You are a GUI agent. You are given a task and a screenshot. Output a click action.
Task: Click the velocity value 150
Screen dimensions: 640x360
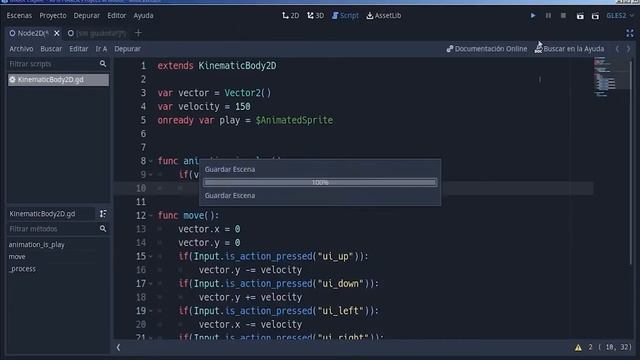tap(242, 107)
